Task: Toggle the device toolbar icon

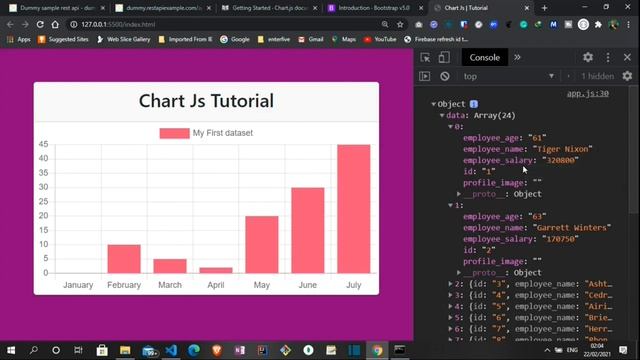Action: (444, 58)
